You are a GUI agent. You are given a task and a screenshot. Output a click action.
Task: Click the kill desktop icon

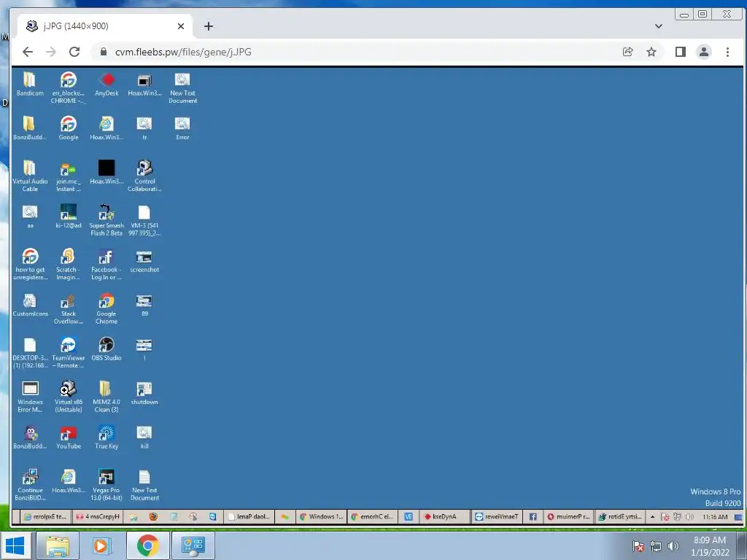[x=144, y=437]
